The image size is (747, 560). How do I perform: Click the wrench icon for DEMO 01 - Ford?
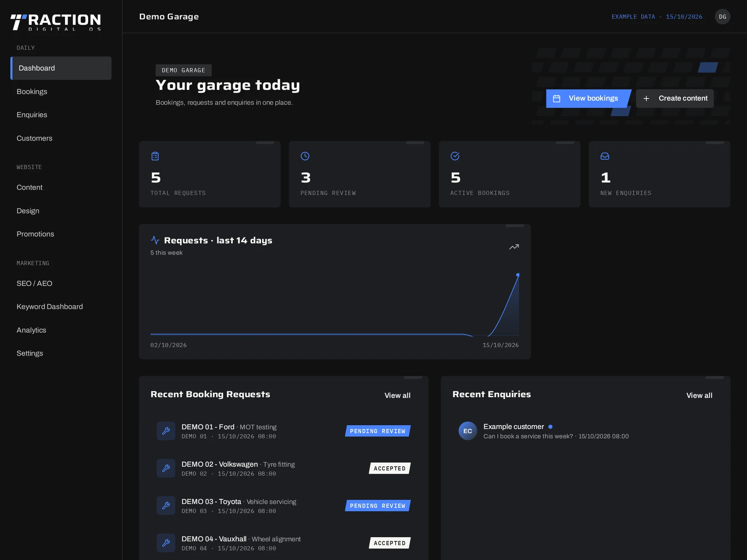166,431
